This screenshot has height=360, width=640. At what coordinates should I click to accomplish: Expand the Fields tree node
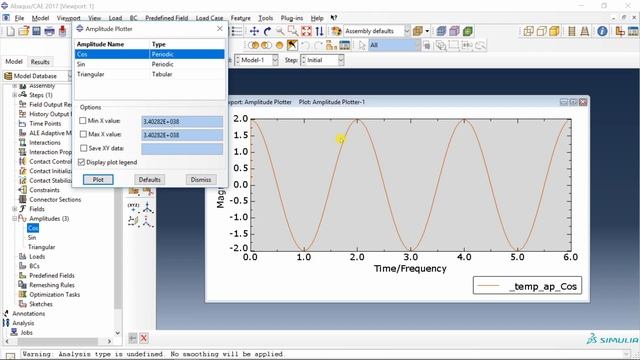[x=14, y=209]
